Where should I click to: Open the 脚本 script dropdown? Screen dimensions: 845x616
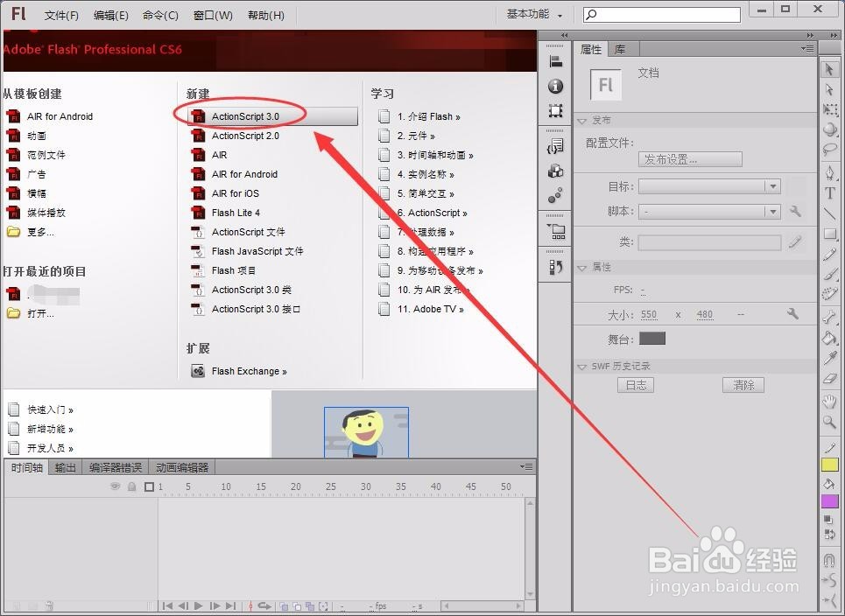709,212
